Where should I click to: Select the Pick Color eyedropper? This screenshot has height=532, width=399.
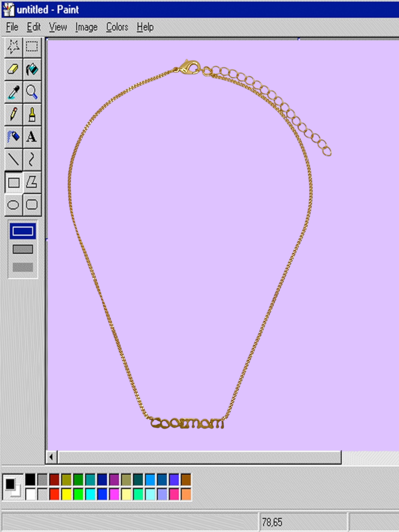[x=13, y=92]
